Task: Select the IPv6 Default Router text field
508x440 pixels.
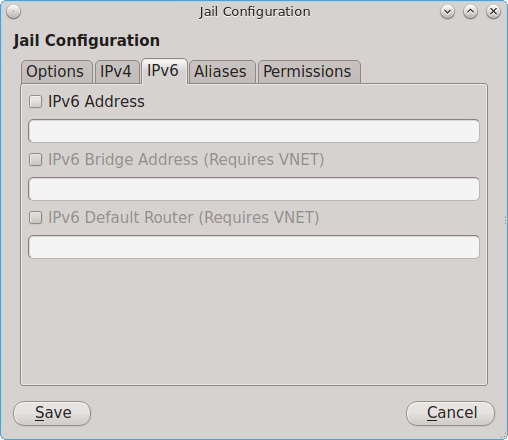Action: (254, 247)
